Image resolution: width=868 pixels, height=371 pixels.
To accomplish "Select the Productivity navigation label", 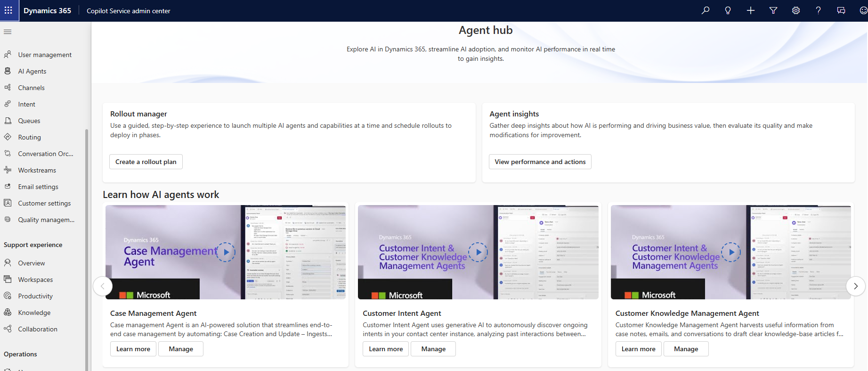I will coord(35,296).
